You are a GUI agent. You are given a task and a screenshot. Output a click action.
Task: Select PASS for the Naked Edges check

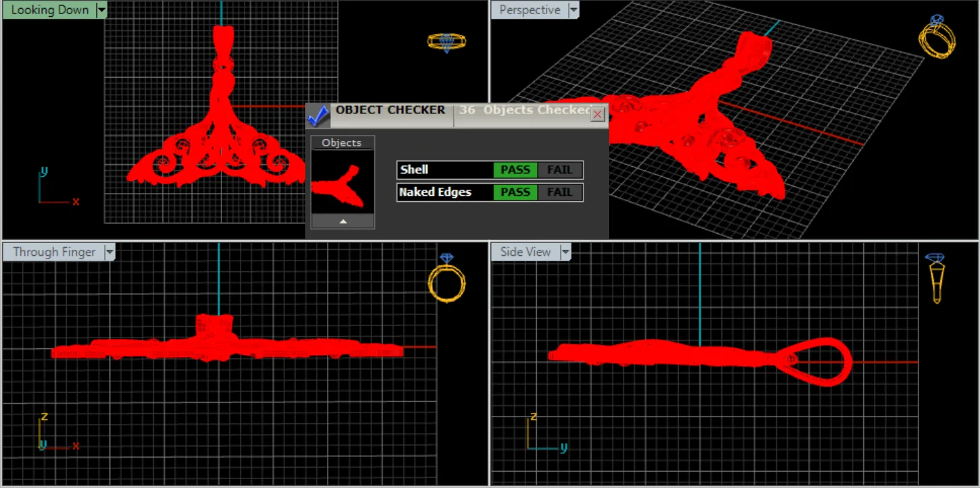(515, 192)
